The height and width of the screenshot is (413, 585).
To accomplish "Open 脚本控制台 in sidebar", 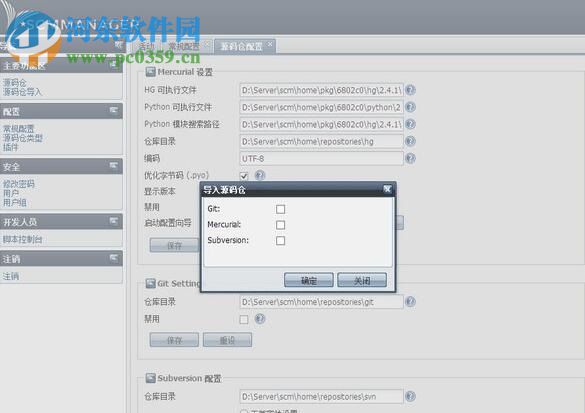I will 22,239.
